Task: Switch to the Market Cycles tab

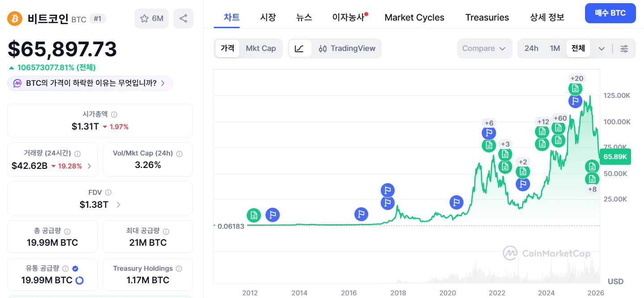Action: click(x=414, y=17)
